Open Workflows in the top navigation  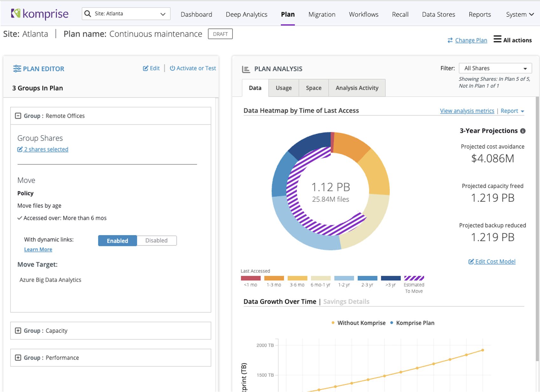[x=364, y=14]
